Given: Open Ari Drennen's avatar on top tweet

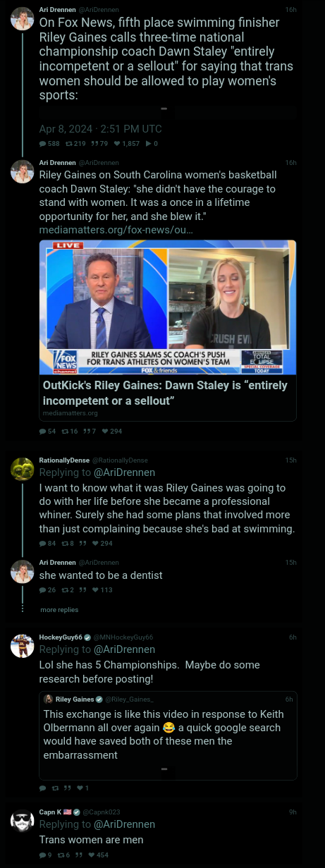Looking at the screenshot, I should [x=23, y=18].
